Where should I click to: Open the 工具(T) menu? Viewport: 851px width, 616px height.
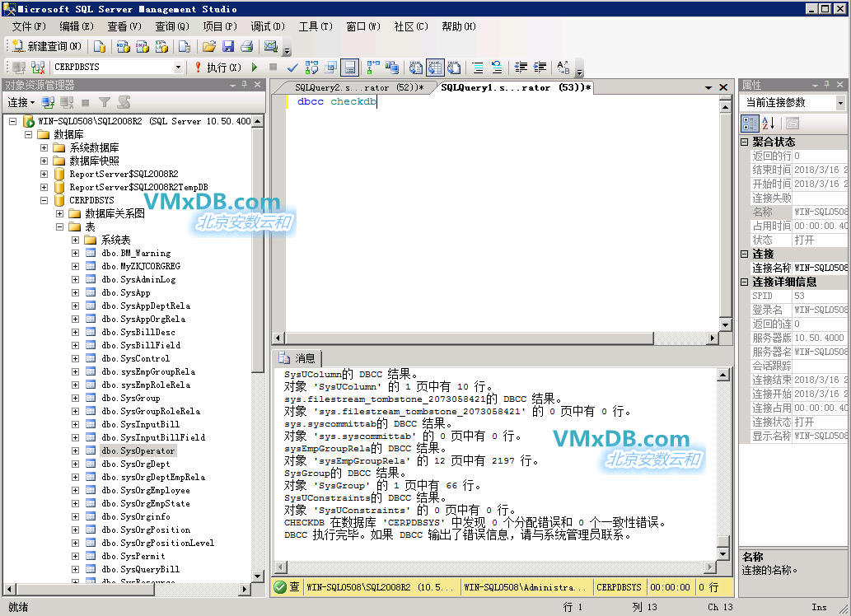pos(316,26)
